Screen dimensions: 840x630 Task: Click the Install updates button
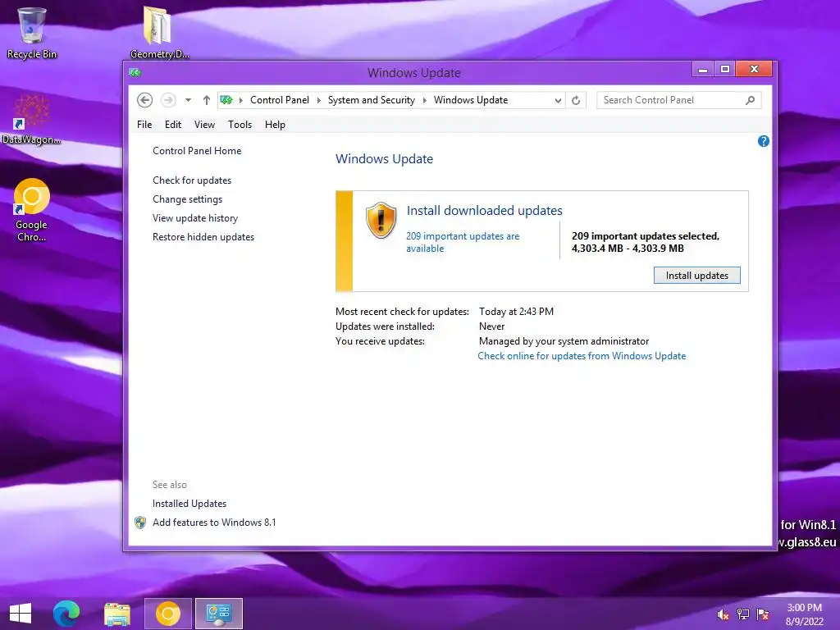697,276
